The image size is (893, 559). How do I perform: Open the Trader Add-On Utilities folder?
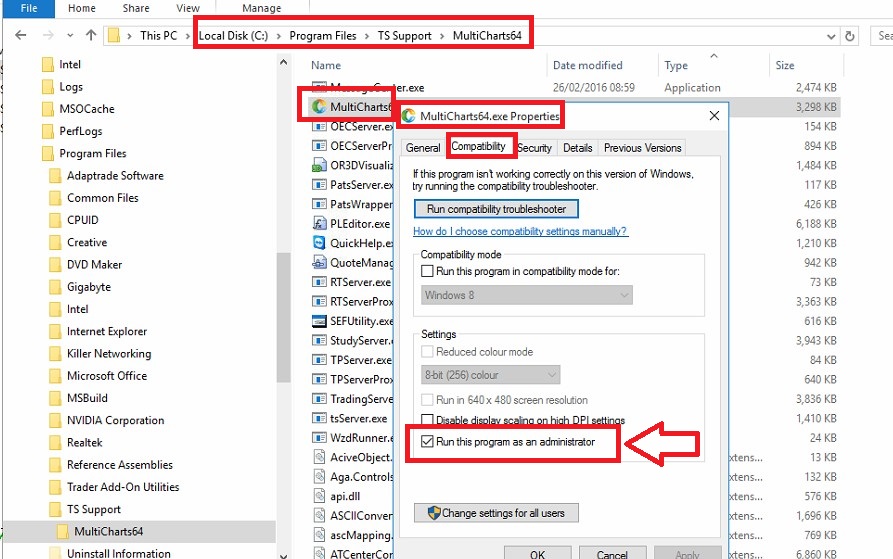pyautogui.click(x=123, y=487)
